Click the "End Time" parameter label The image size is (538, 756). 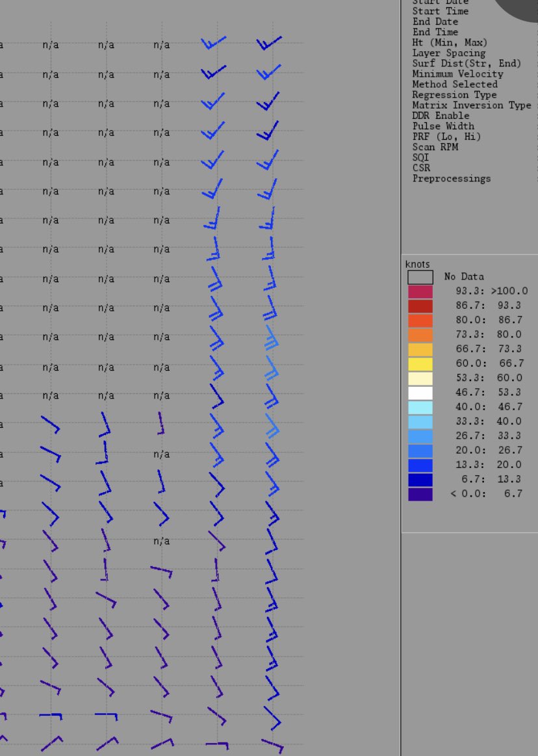[435, 33]
